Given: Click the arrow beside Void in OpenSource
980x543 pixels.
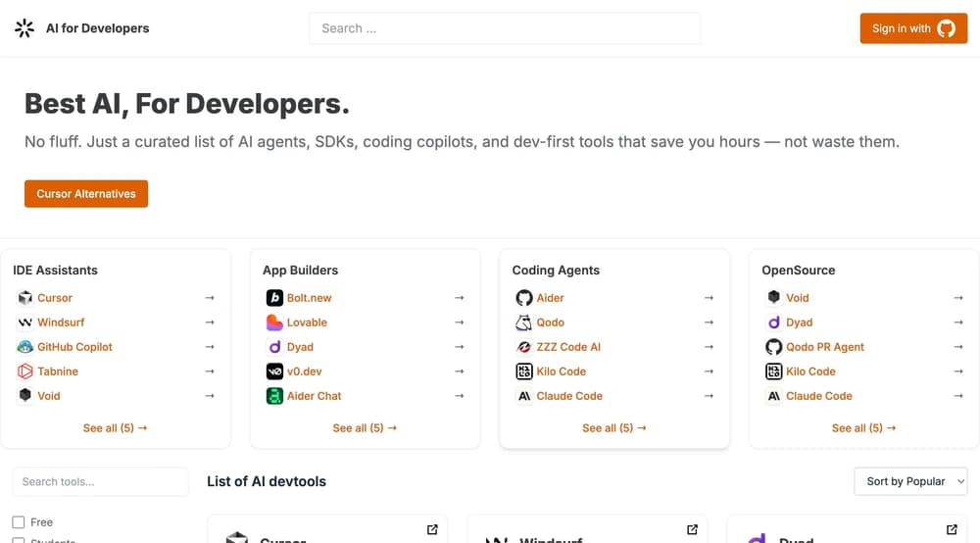Looking at the screenshot, I should pyautogui.click(x=958, y=298).
